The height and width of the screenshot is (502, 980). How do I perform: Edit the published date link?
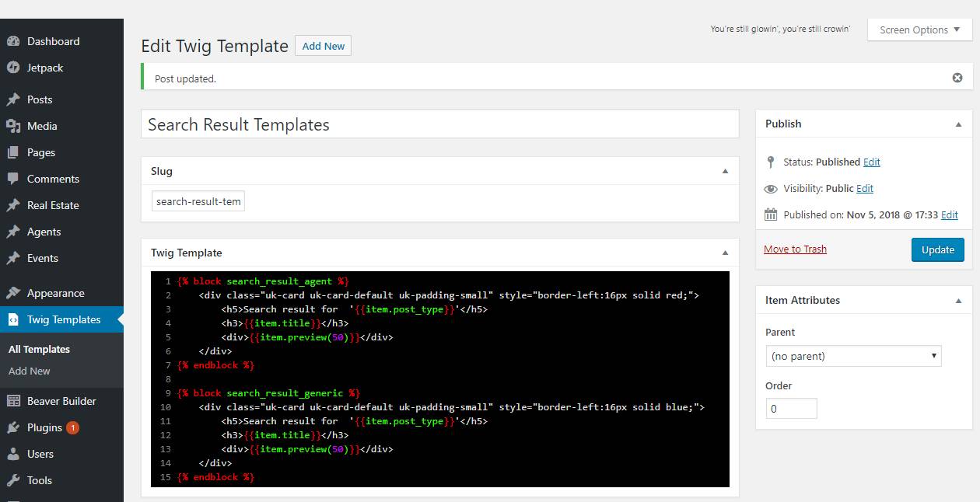[950, 214]
